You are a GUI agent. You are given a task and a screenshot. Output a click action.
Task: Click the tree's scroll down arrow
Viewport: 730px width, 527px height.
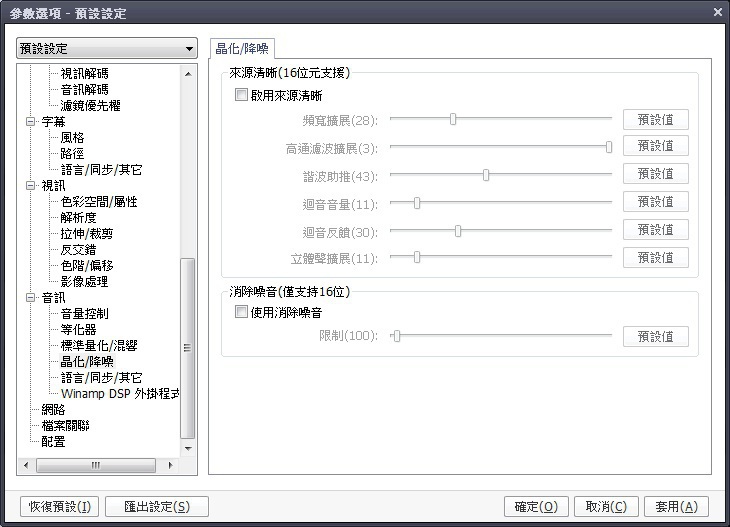[188, 448]
